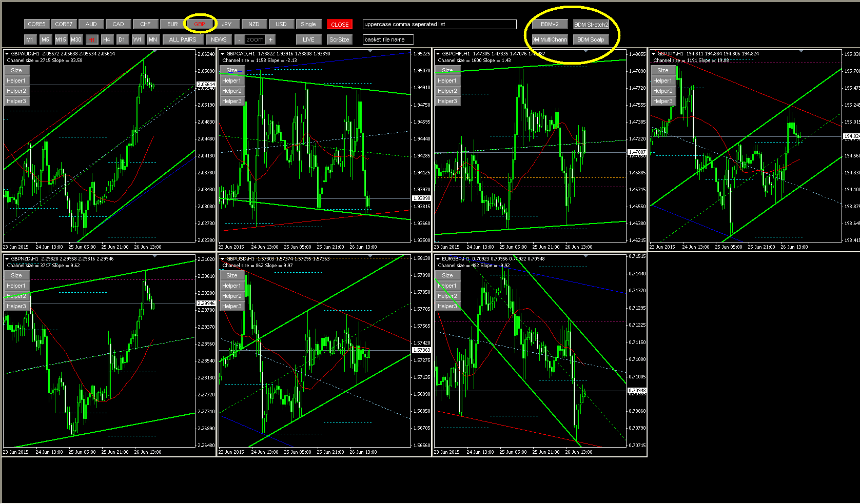Click the LIVE button
Screen dimensions: 860x504
click(x=308, y=39)
